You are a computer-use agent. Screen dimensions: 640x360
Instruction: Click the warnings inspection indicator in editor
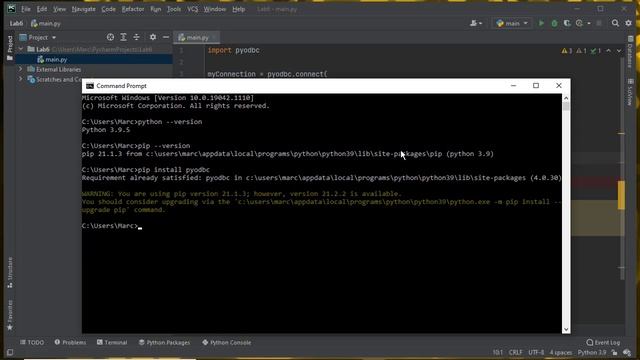click(x=580, y=51)
